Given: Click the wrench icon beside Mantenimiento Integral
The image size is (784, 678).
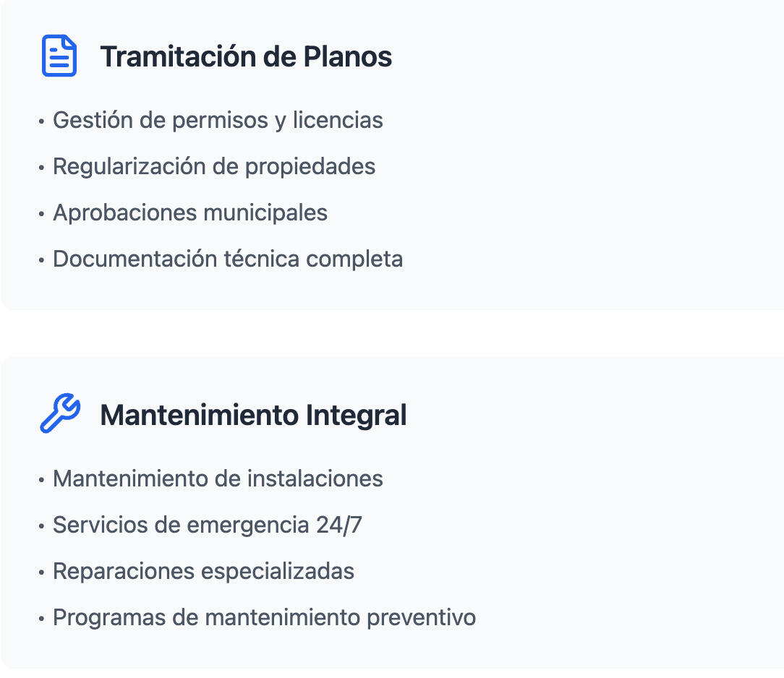Looking at the screenshot, I should [x=59, y=414].
